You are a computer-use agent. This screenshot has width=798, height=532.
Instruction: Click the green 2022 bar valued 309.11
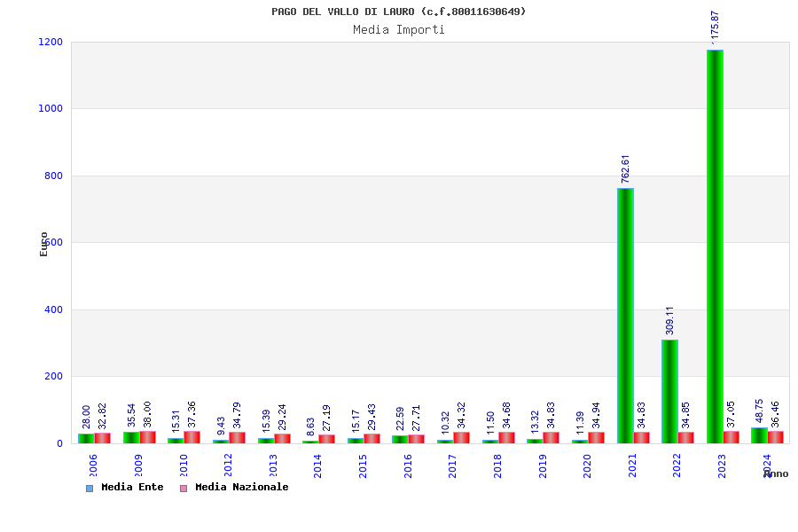click(x=669, y=392)
